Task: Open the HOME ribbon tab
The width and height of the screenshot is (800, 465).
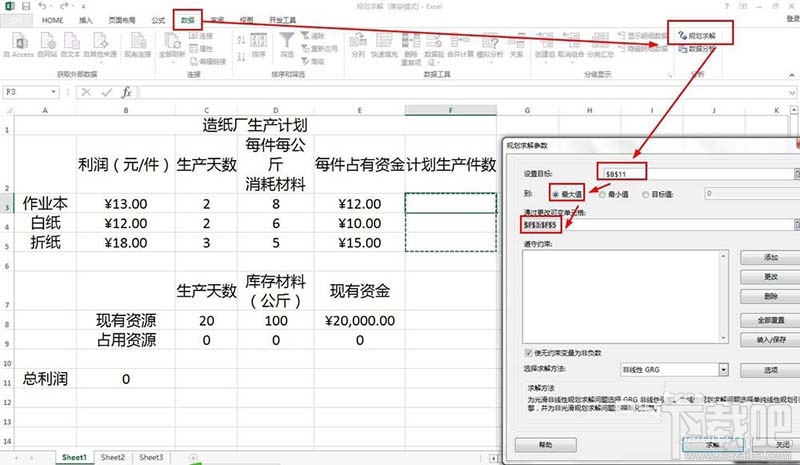Action: pyautogui.click(x=53, y=20)
